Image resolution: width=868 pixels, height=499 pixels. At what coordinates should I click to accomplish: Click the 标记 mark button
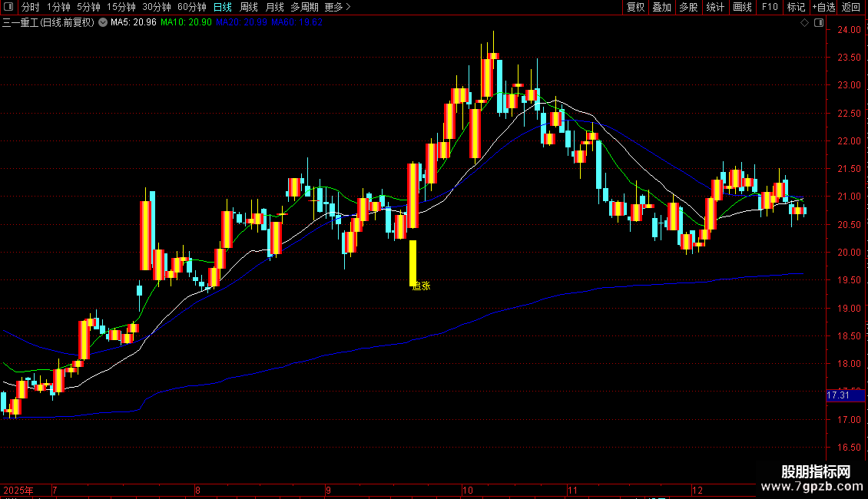796,7
